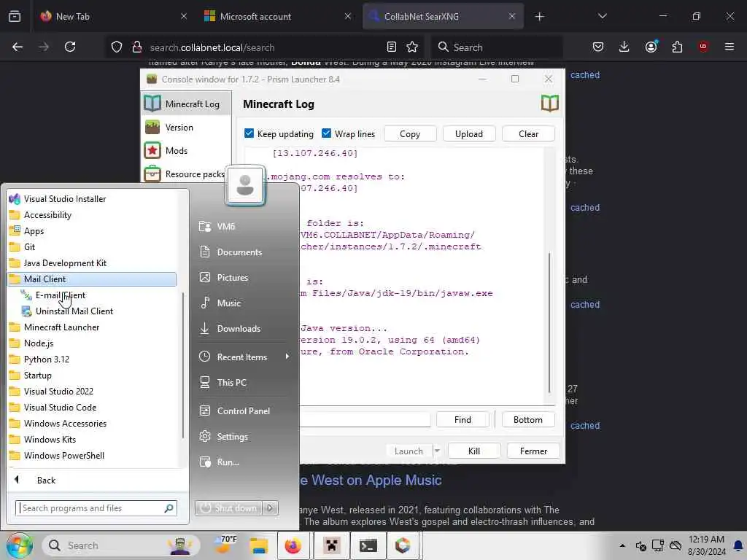Upload the Minecraft log
Screen dimensions: 747x560
(469, 134)
